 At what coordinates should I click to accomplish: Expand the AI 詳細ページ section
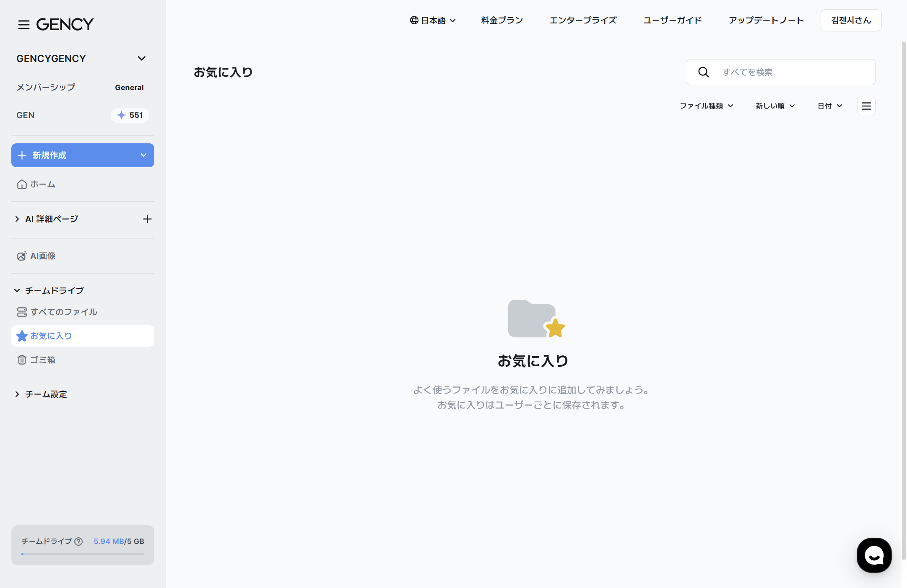click(17, 219)
